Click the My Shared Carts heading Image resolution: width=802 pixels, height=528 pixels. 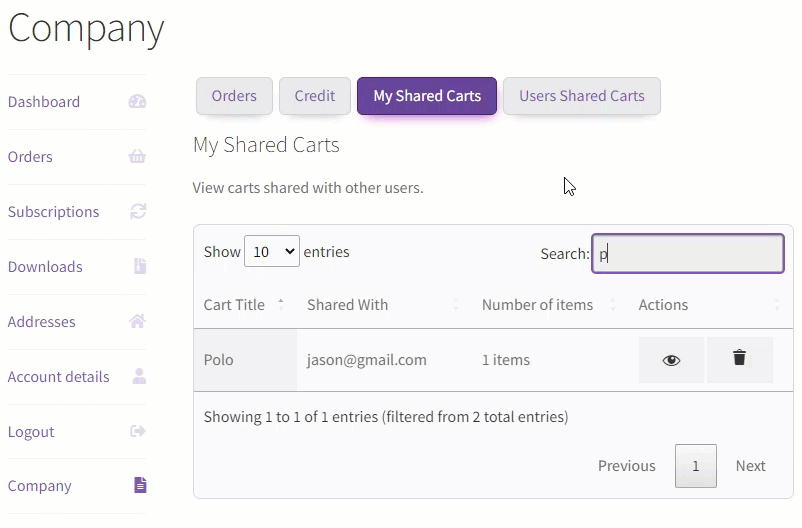point(266,145)
